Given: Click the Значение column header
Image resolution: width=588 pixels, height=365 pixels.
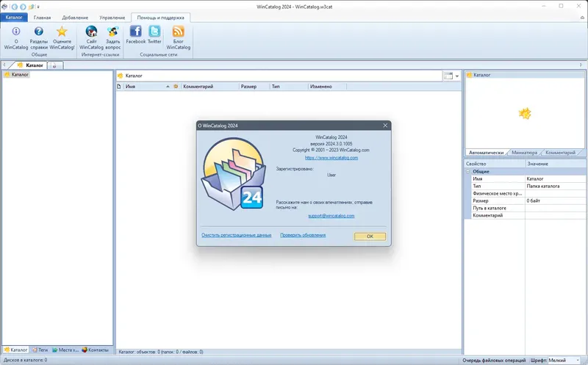Looking at the screenshot, I should pos(556,164).
